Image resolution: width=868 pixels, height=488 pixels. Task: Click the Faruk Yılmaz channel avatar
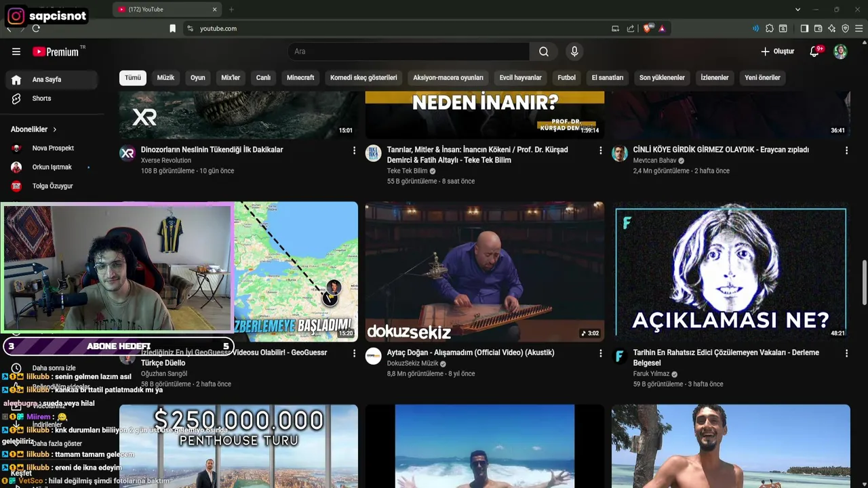coord(619,356)
